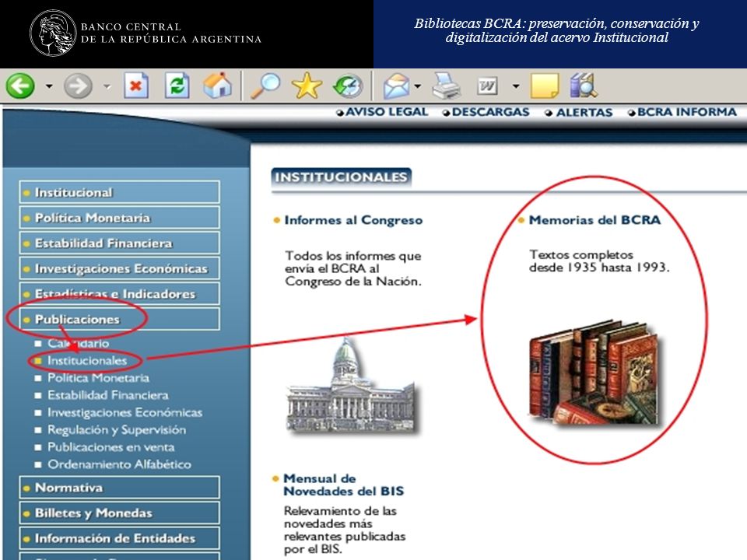Image resolution: width=747 pixels, height=560 pixels.
Task: Click the slide title 'Bibliotecas BCRA: preservación'
Action: [556, 30]
